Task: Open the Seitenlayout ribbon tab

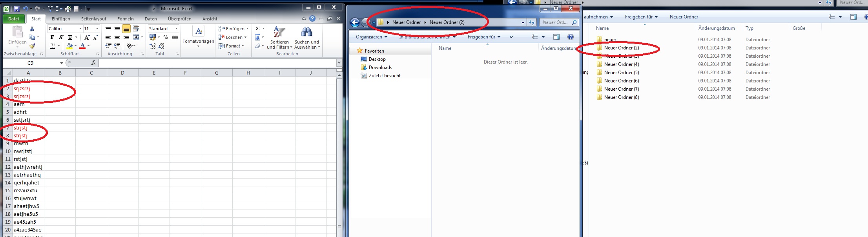Action: click(x=93, y=19)
